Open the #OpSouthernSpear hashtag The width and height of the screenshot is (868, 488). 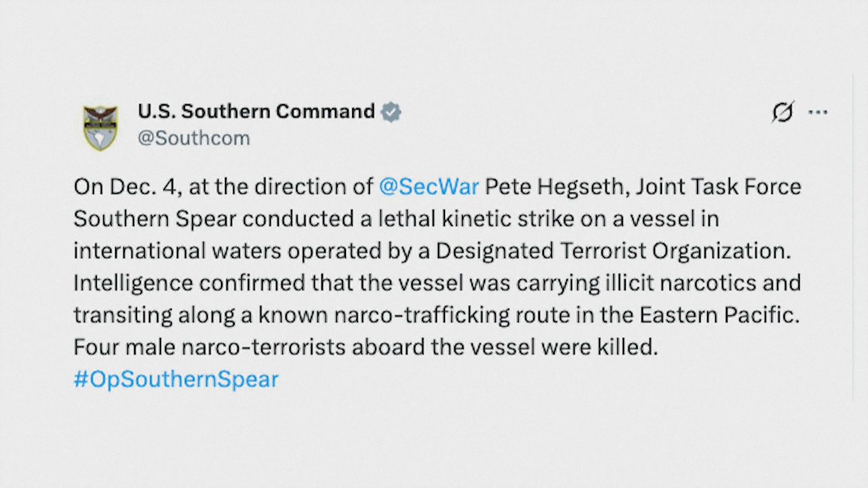(176, 379)
